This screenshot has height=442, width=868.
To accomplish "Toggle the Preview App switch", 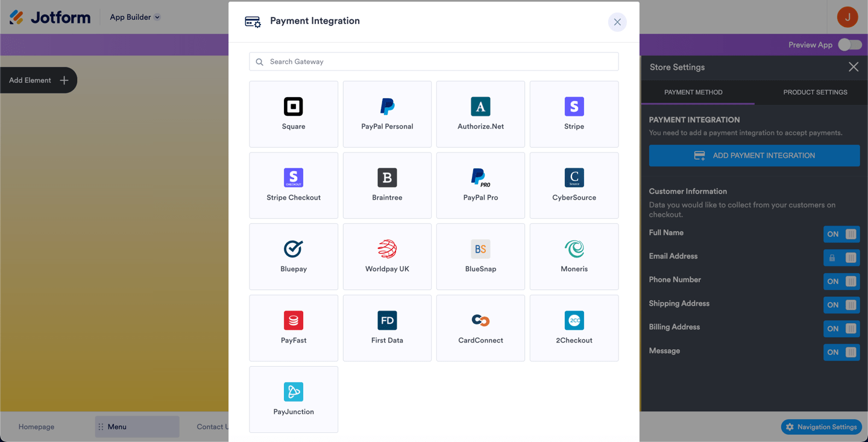I will coord(850,45).
